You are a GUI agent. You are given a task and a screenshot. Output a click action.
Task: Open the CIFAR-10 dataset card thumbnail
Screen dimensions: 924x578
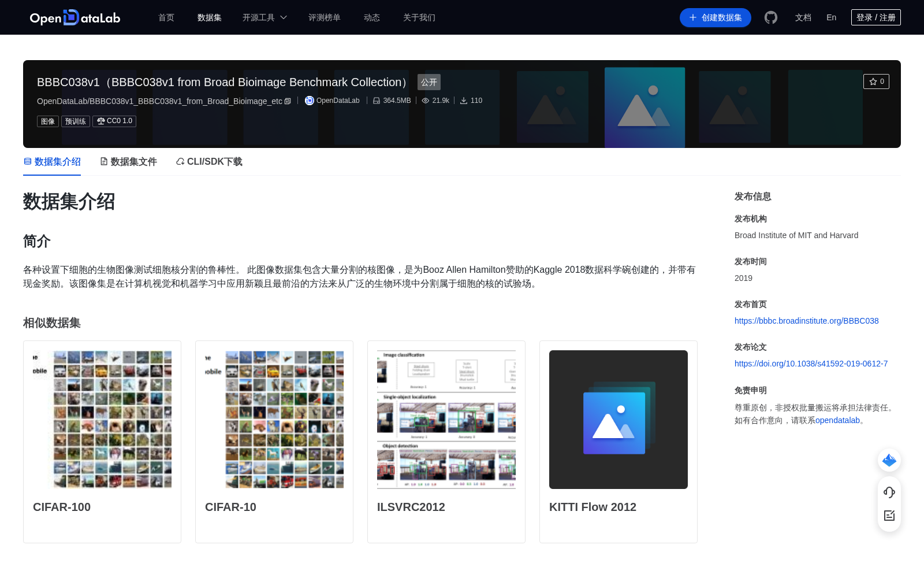click(x=274, y=420)
